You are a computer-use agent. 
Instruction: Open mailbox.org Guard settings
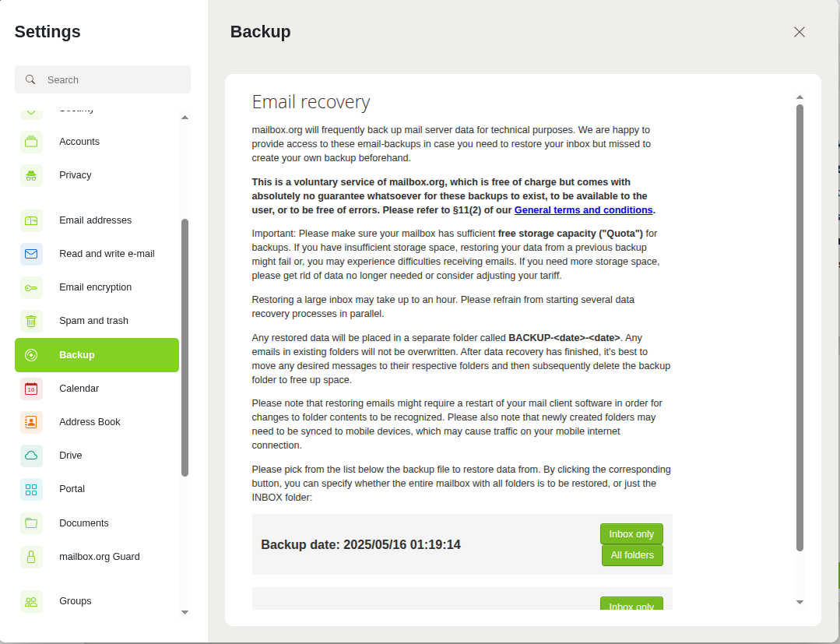[97, 557]
